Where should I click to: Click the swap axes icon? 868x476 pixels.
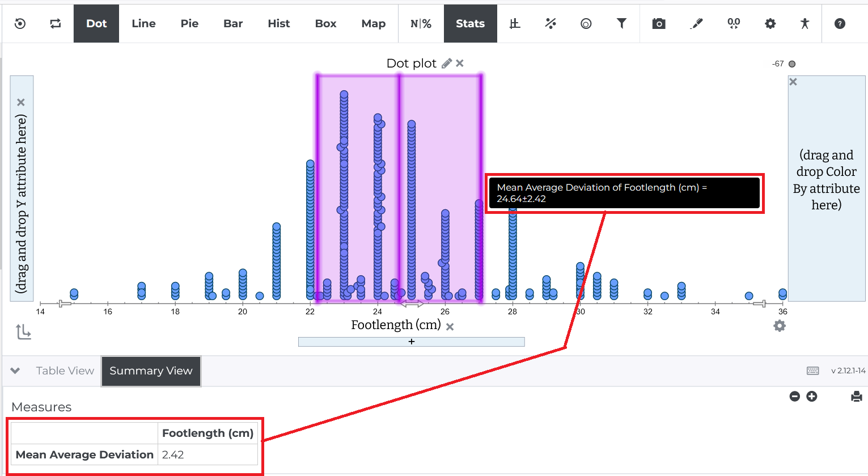tap(56, 23)
